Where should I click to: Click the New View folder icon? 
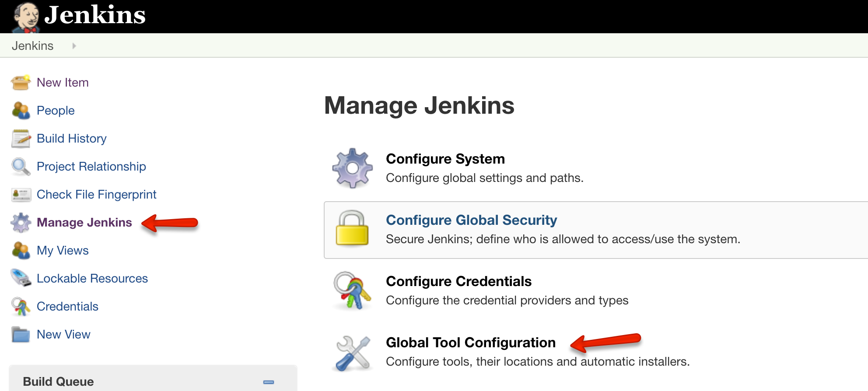pyautogui.click(x=21, y=335)
